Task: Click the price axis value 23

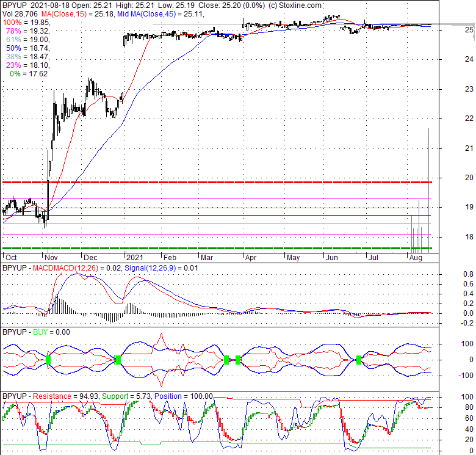Action: 469,89
